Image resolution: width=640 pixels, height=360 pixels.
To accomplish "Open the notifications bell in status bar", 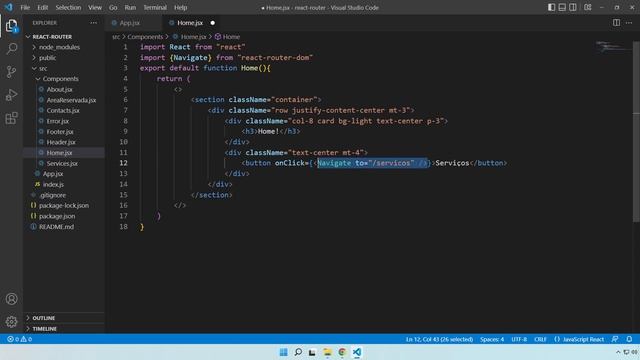I will pyautogui.click(x=629, y=339).
